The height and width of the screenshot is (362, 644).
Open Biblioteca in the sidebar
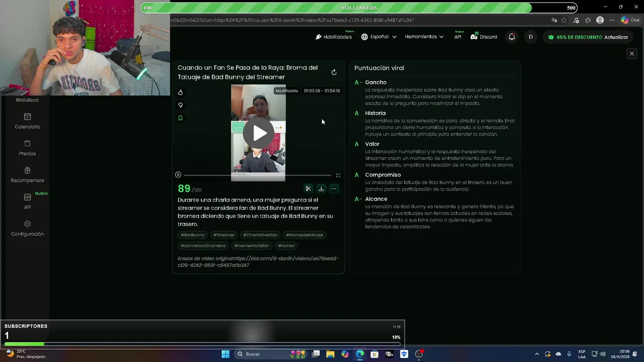[27, 100]
